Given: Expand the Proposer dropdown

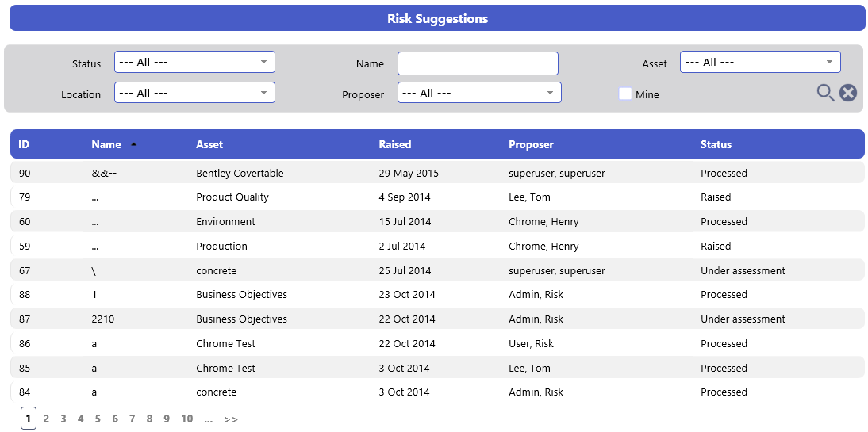Looking at the screenshot, I should click(x=479, y=93).
